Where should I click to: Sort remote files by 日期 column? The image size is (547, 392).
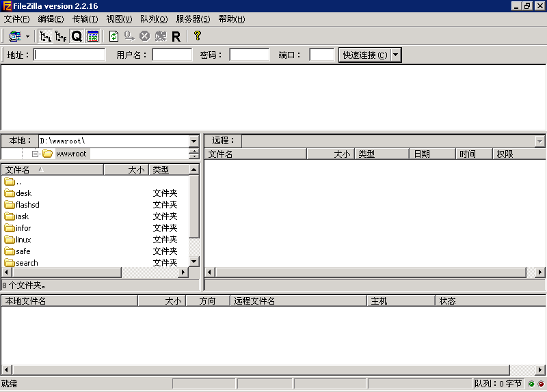[433, 154]
